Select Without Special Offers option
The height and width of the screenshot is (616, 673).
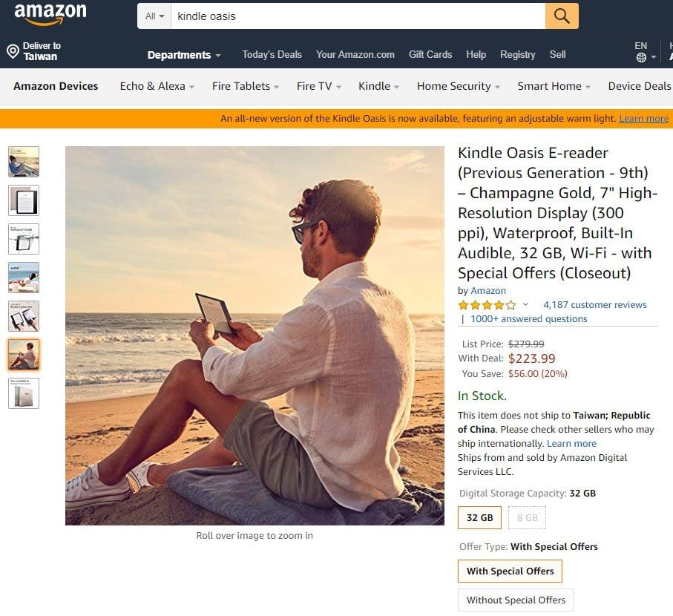tap(516, 600)
